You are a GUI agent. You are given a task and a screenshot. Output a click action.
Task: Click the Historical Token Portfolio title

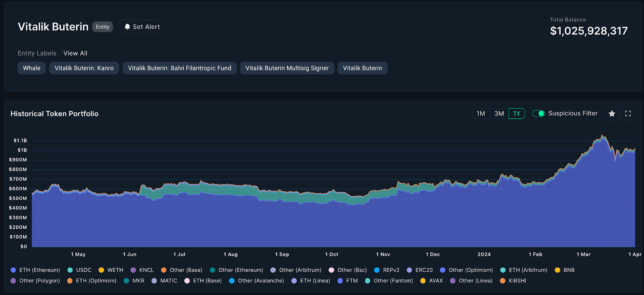(x=54, y=114)
